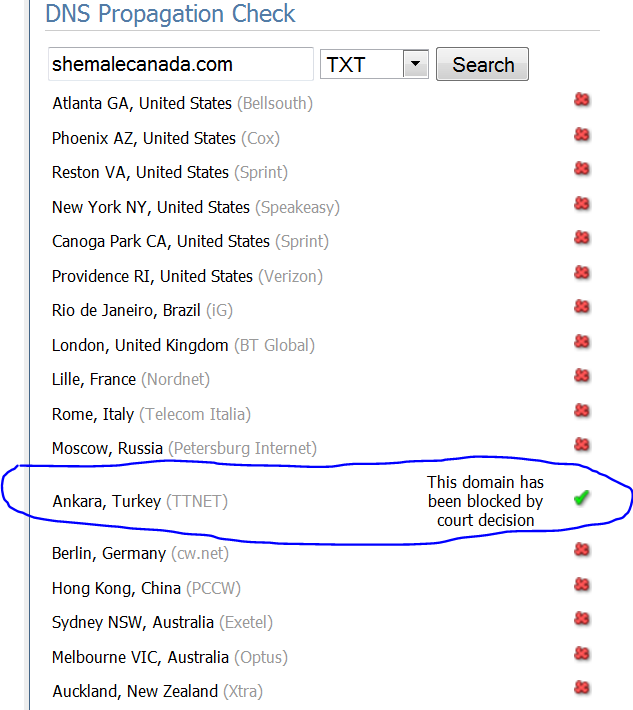
Task: Click the red X icon for Lille, France
Action: pyautogui.click(x=581, y=376)
